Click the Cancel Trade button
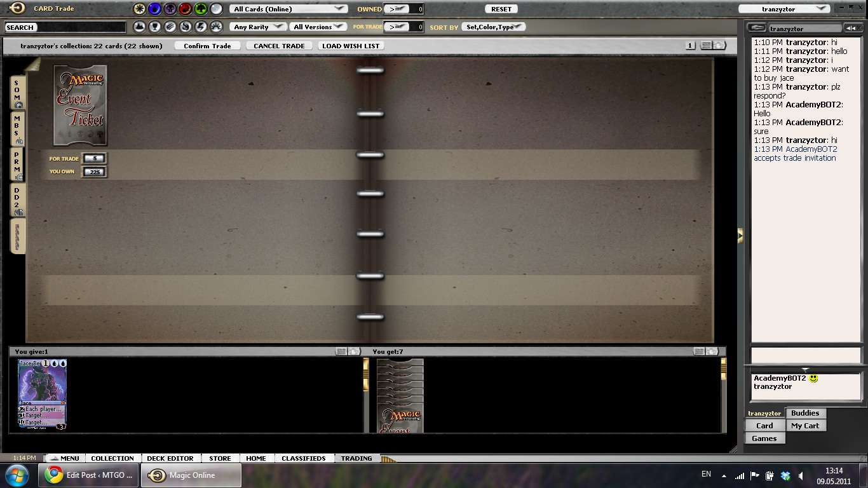This screenshot has height=488, width=868. coord(279,46)
